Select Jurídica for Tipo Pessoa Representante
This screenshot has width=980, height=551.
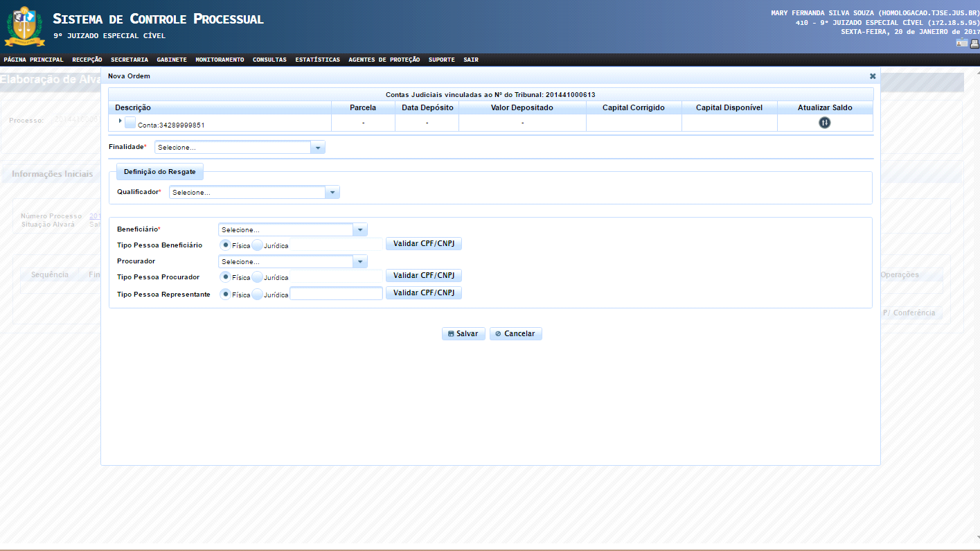258,294
